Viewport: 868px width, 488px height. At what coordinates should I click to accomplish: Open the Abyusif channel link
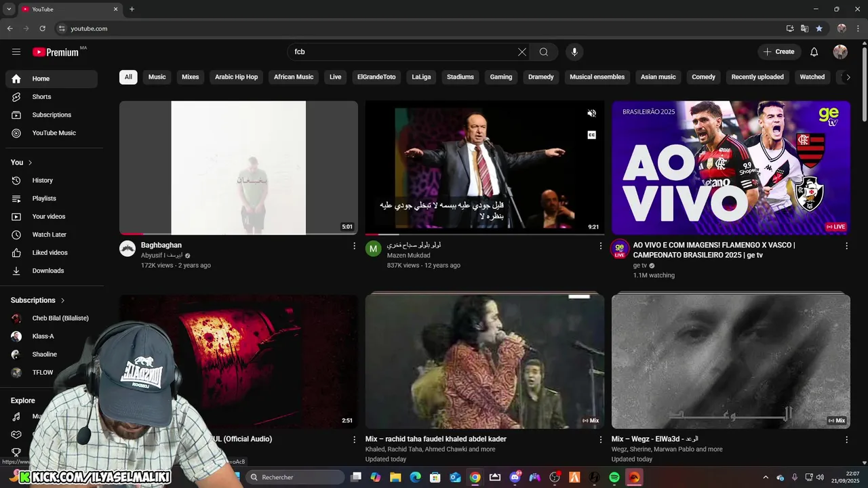point(162,256)
